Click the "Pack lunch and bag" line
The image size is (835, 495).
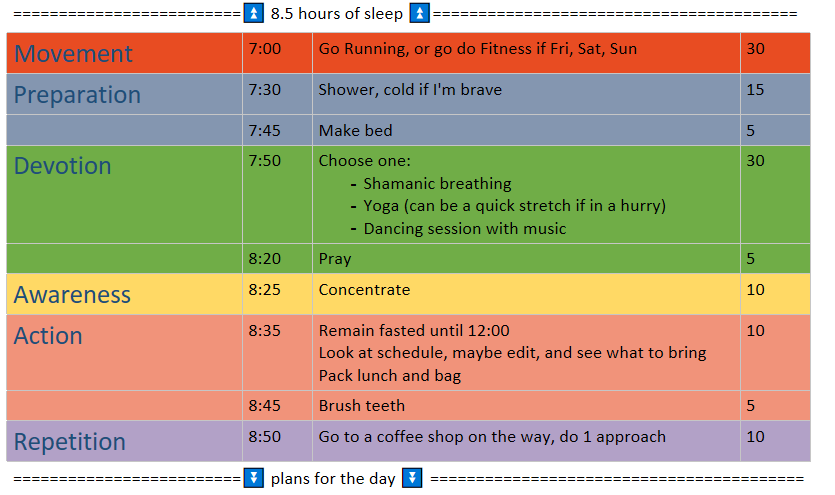tap(389, 376)
